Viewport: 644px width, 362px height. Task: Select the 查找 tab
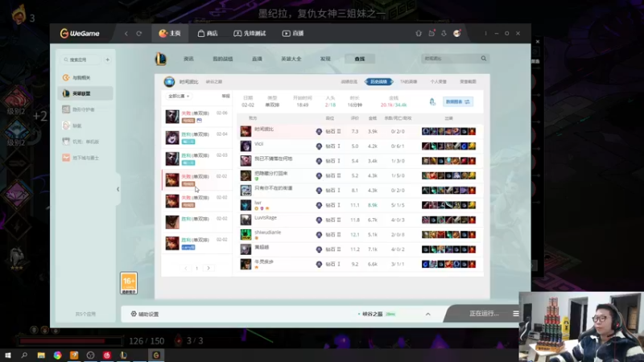(360, 59)
